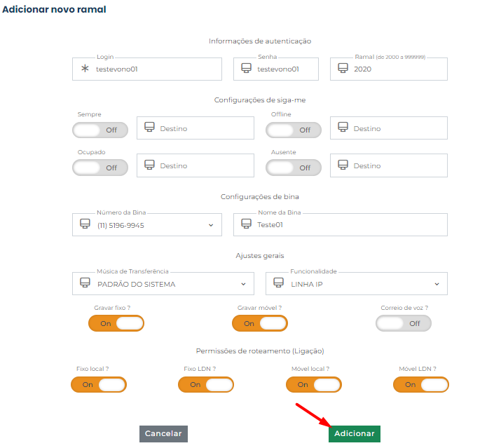
Task: Click monitor icon beside Ausente destino field
Action: click(x=343, y=165)
